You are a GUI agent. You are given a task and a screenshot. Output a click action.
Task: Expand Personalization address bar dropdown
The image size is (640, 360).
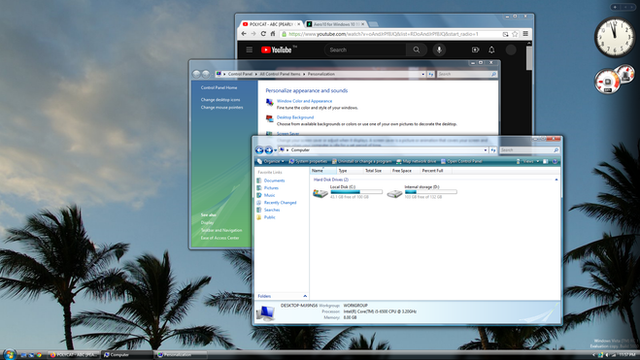[x=423, y=74]
